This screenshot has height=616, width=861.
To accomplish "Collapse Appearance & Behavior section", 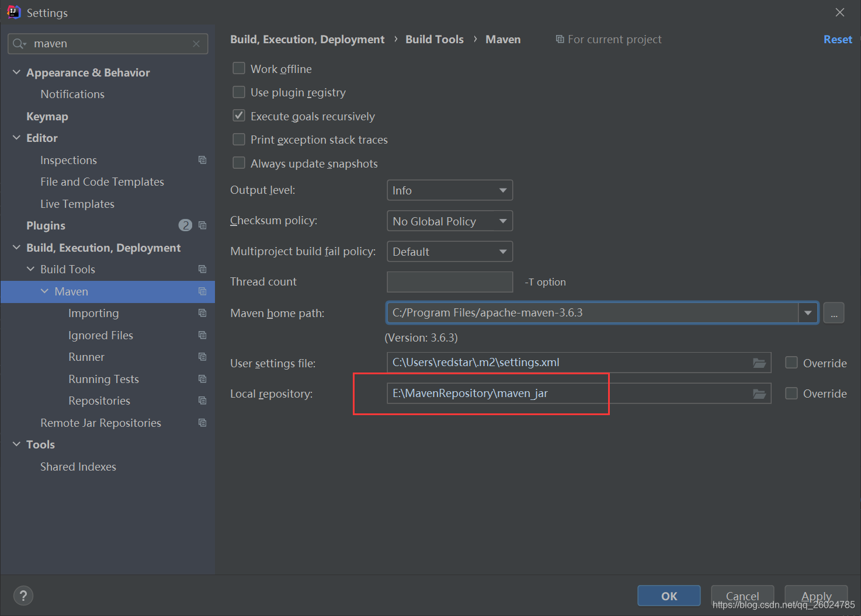I will tap(16, 72).
